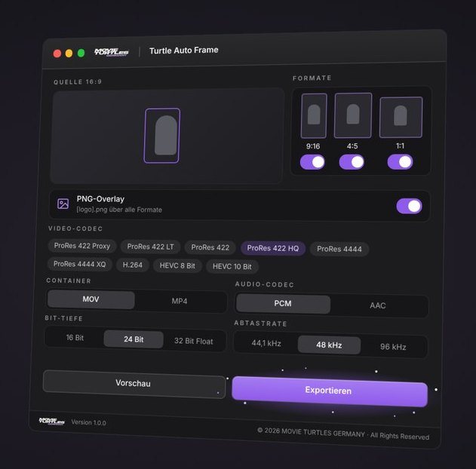Minimize window with yellow button
Image resolution: width=476 pixels, height=469 pixels.
tap(69, 54)
